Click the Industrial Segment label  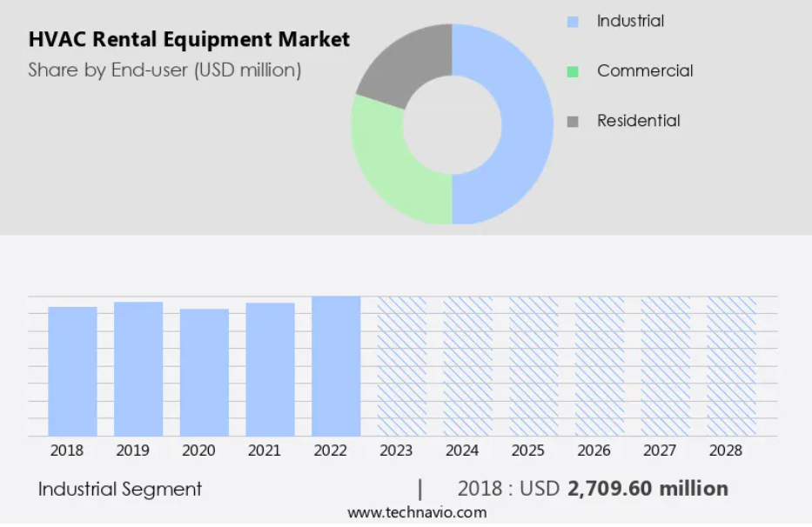coord(120,489)
